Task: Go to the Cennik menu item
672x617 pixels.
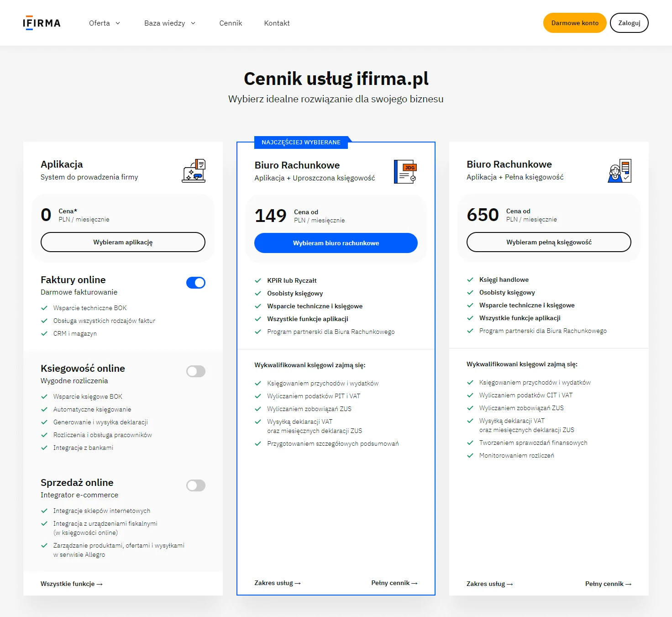Action: coord(231,23)
